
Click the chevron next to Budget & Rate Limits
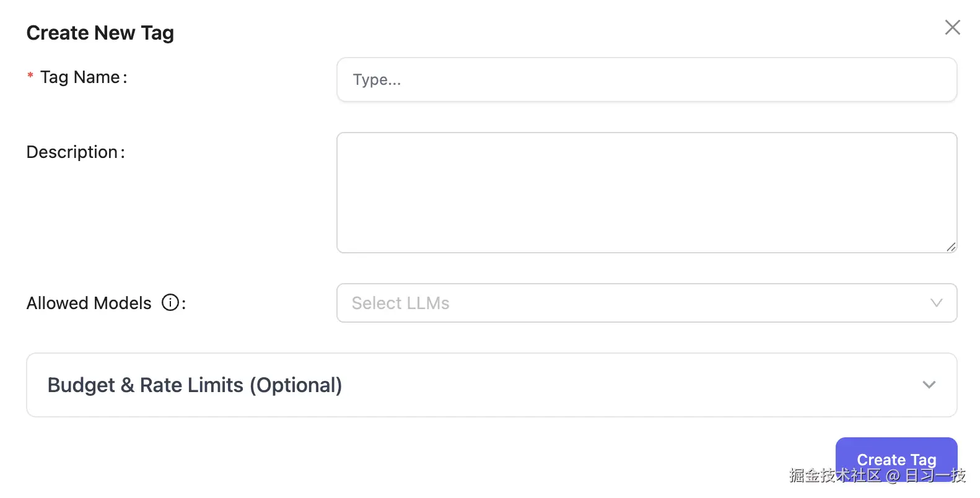929,385
